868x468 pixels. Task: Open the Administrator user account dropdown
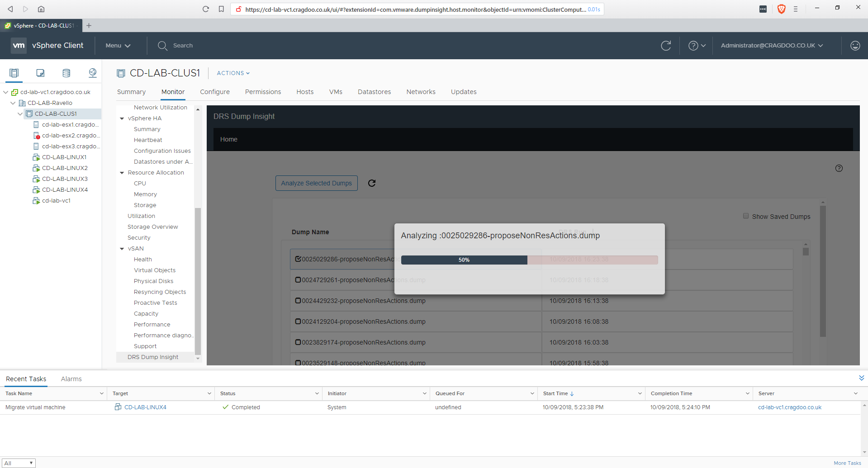point(772,46)
